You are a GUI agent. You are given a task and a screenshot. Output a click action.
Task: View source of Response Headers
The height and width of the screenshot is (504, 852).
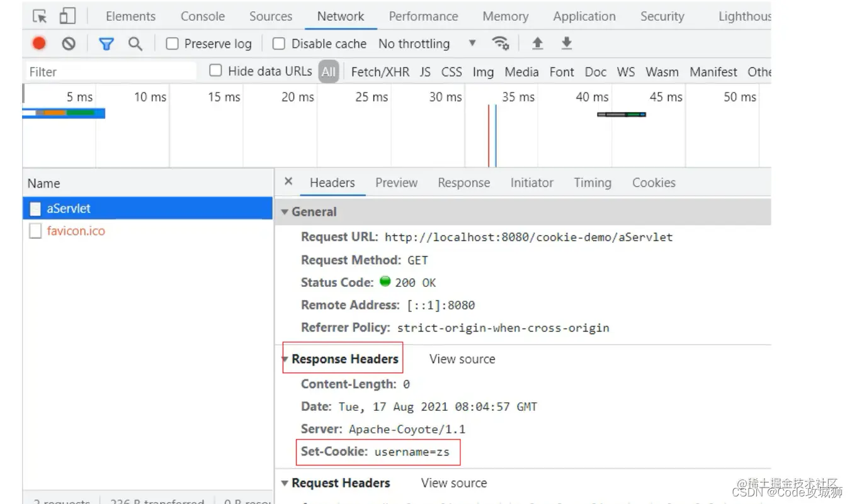[x=462, y=359]
